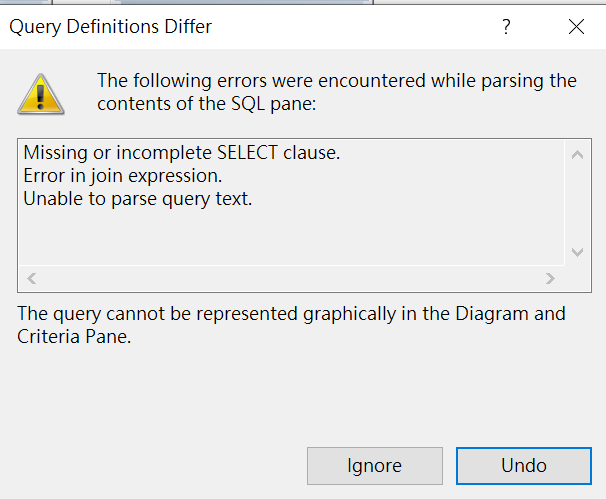Viewport: 606px width, 499px height.
Task: Click the error list's right scroll arrow
Action: (550, 278)
